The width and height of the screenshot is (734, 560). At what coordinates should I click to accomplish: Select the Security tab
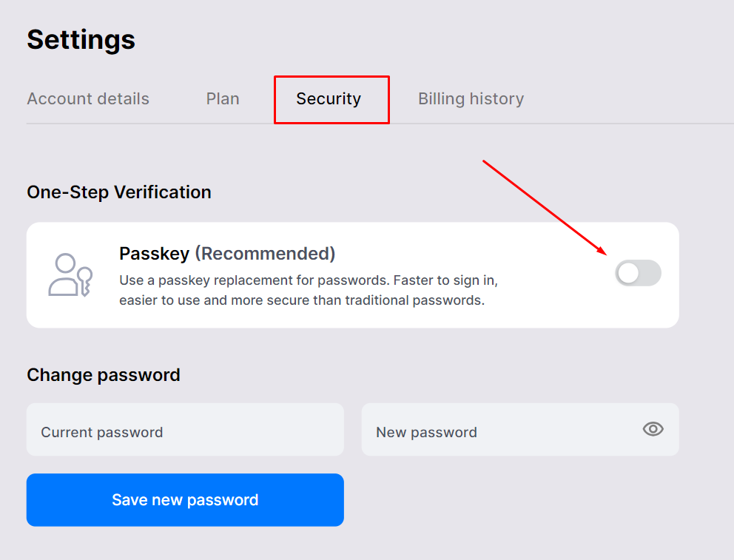point(329,98)
